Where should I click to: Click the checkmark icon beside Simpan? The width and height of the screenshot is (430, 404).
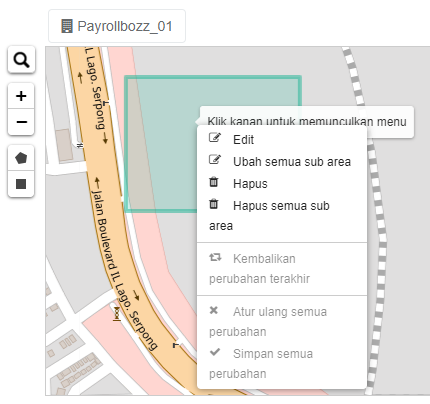pyautogui.click(x=215, y=352)
